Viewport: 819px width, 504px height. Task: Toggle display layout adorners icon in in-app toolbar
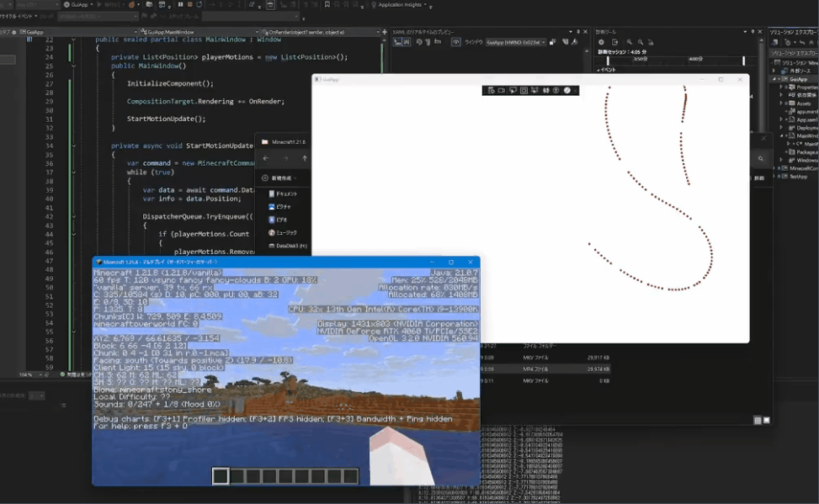(x=524, y=90)
